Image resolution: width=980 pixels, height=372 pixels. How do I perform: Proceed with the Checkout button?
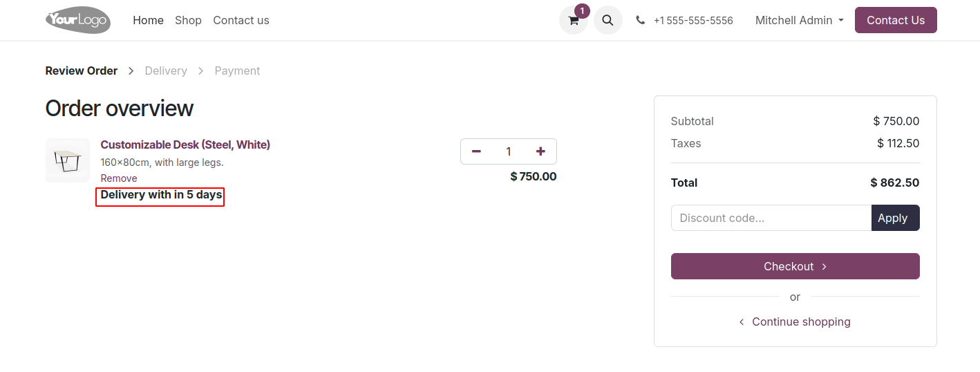click(795, 266)
